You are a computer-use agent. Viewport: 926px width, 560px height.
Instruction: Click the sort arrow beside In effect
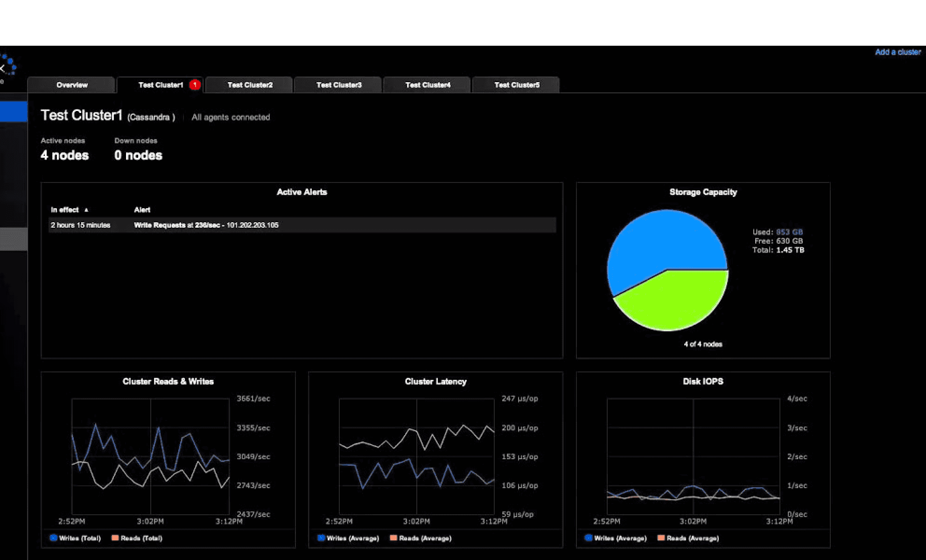pyautogui.click(x=86, y=210)
